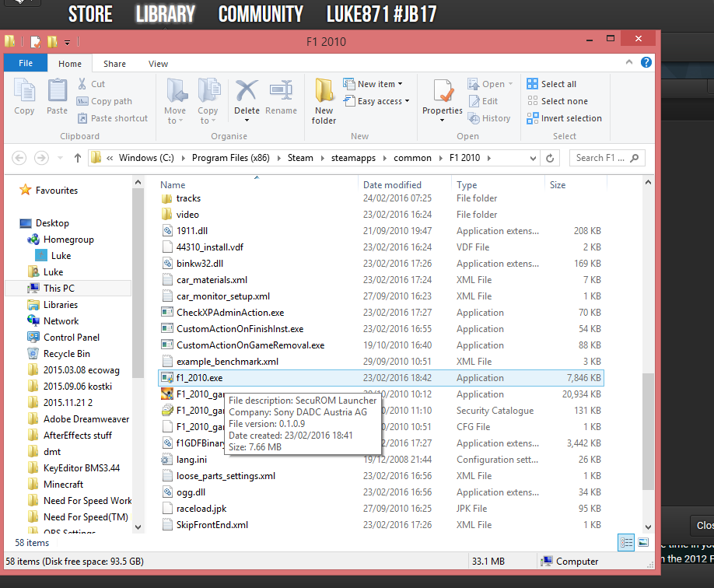Click the file list vertical scrollbar thumb
714x588 pixels.
pos(648,432)
